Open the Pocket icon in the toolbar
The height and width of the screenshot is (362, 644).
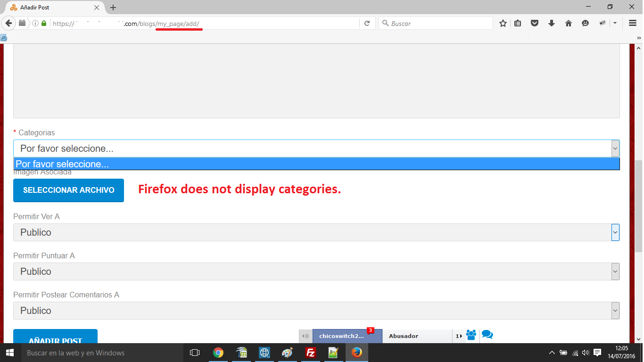point(535,23)
